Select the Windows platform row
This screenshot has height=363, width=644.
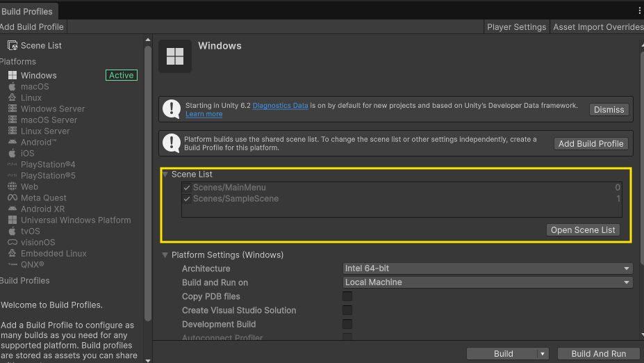click(x=72, y=75)
